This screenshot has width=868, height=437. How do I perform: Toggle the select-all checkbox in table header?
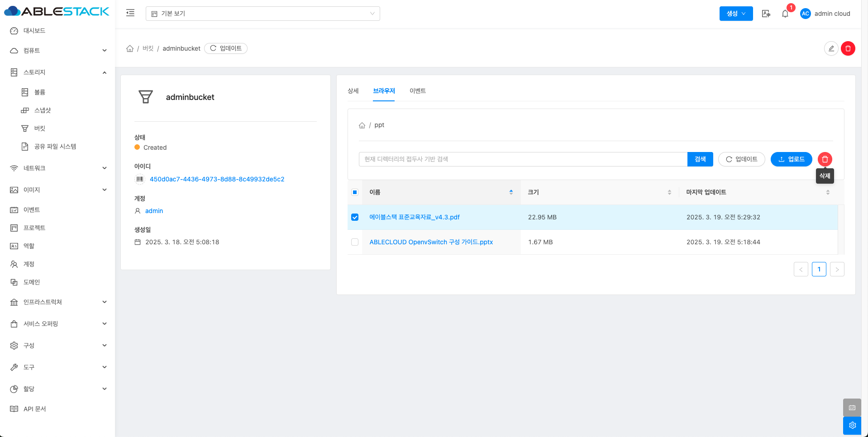pos(355,192)
